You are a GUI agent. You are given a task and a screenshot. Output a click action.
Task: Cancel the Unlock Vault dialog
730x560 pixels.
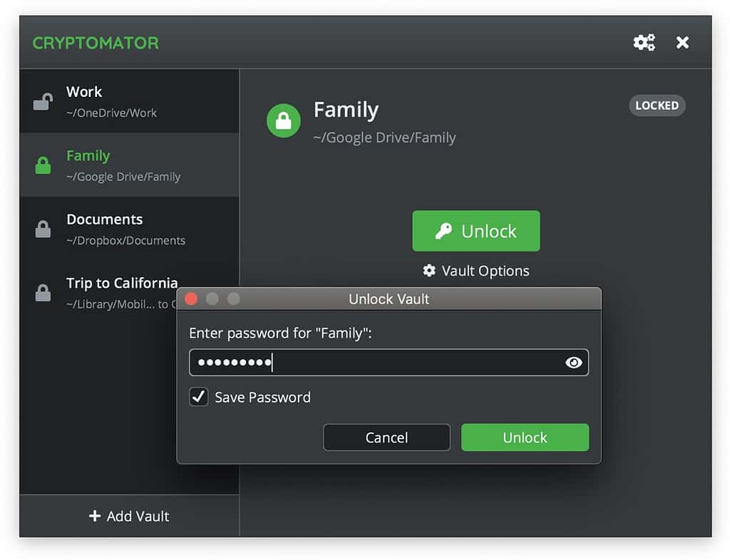386,437
